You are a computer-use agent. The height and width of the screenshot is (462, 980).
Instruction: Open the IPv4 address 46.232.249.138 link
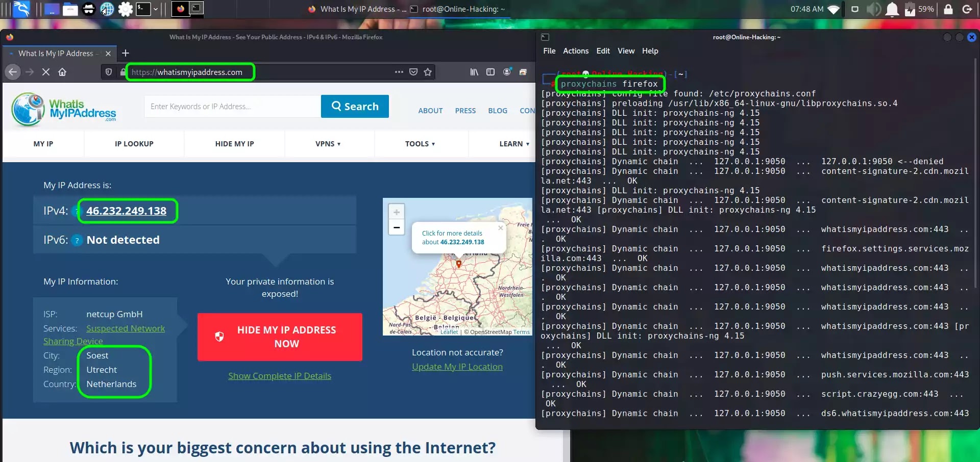pos(126,211)
